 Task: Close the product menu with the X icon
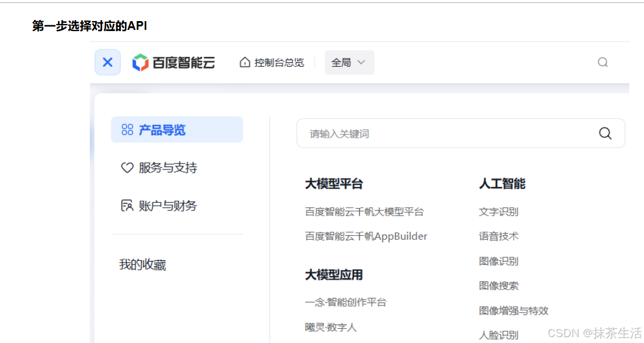(107, 62)
